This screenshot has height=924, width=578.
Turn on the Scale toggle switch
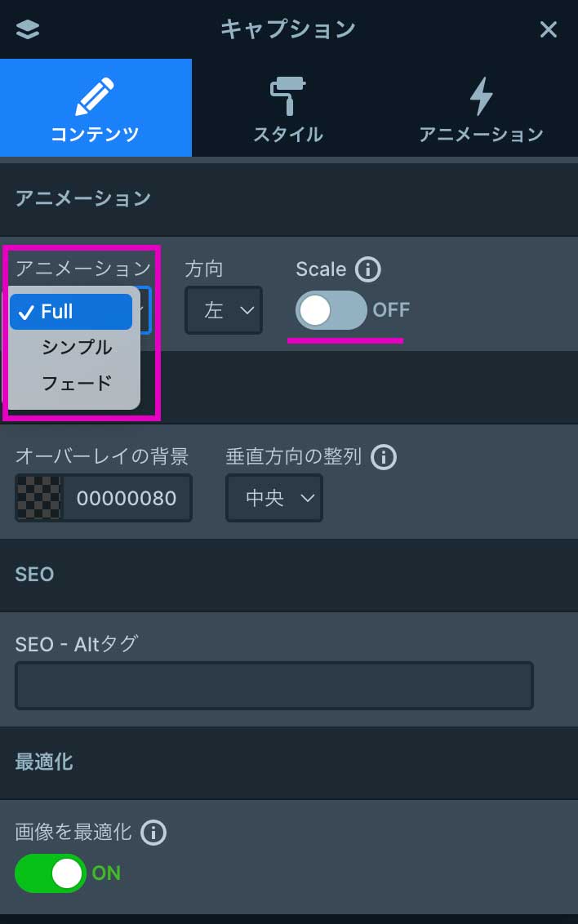(x=331, y=310)
